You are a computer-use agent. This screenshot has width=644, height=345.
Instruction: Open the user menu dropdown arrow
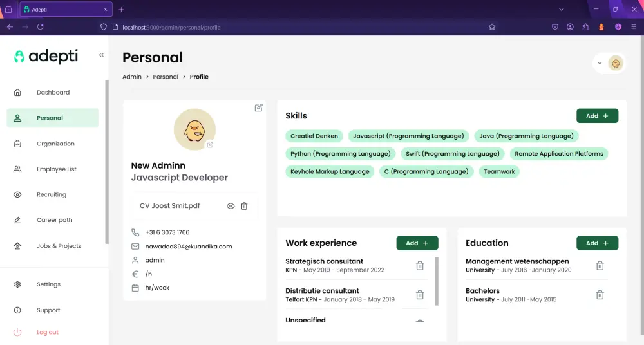point(600,63)
